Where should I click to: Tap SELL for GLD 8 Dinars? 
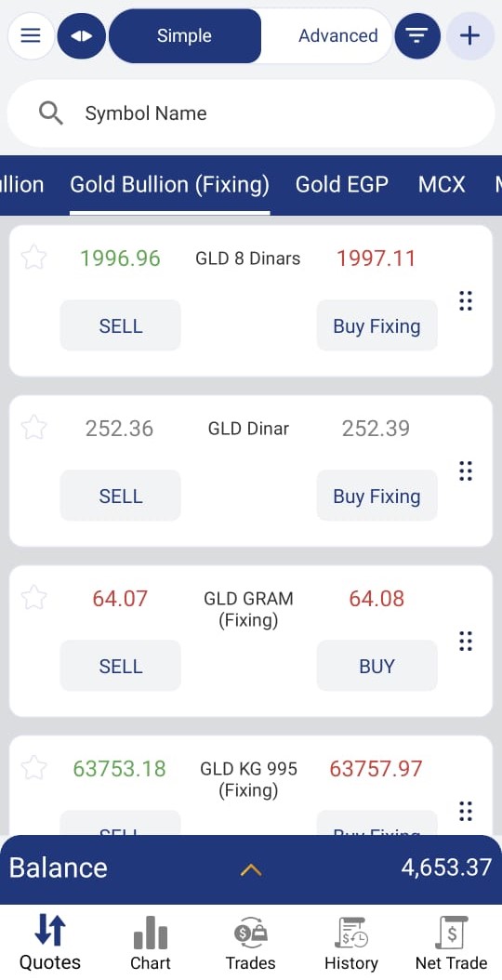121,325
